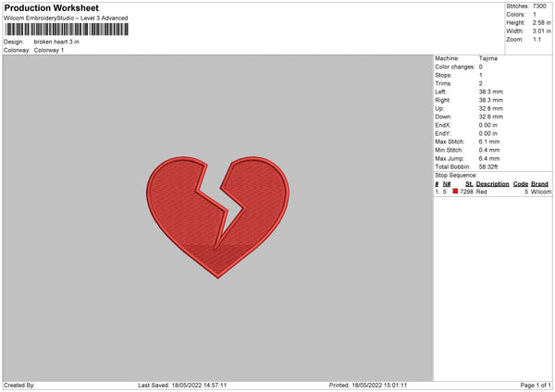Select the 'Production Worksheet' title text
This screenshot has height=392, width=555.
[x=51, y=7]
